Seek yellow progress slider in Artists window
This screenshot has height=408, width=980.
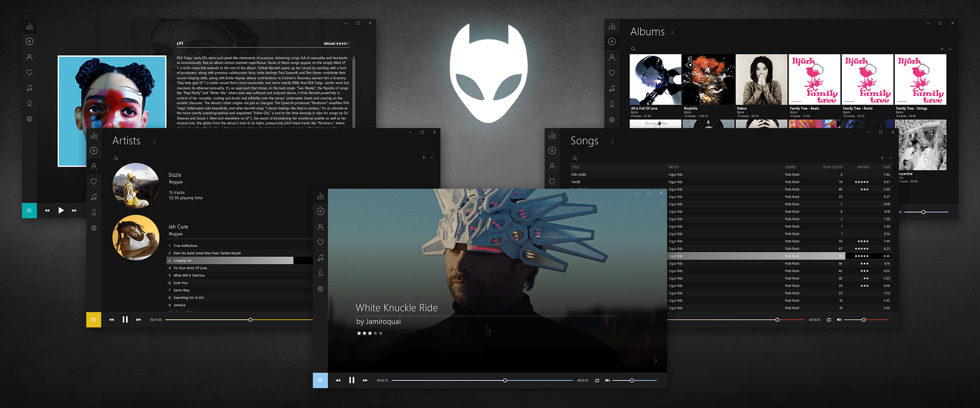coord(239,320)
